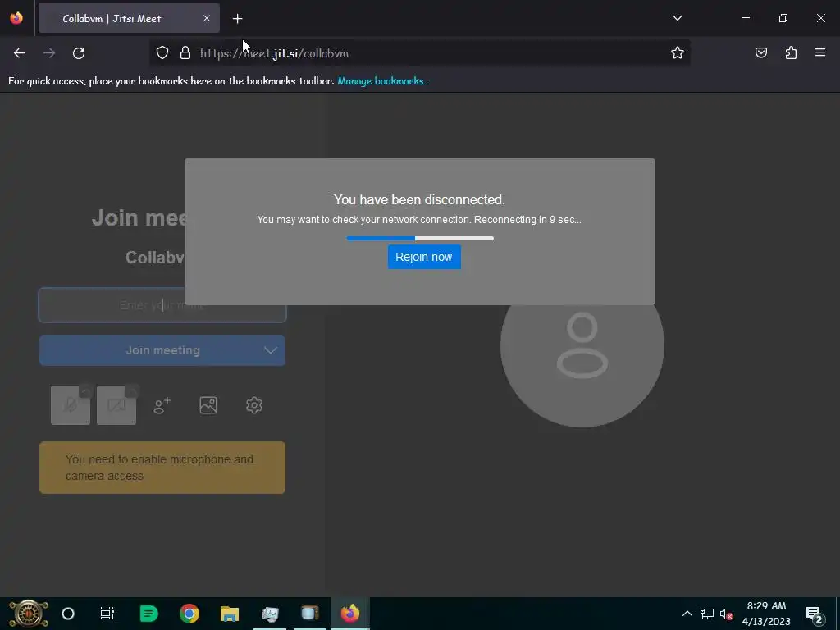Screen dimensions: 840x630
Task: Go forward to the next page
Action: coord(49,53)
